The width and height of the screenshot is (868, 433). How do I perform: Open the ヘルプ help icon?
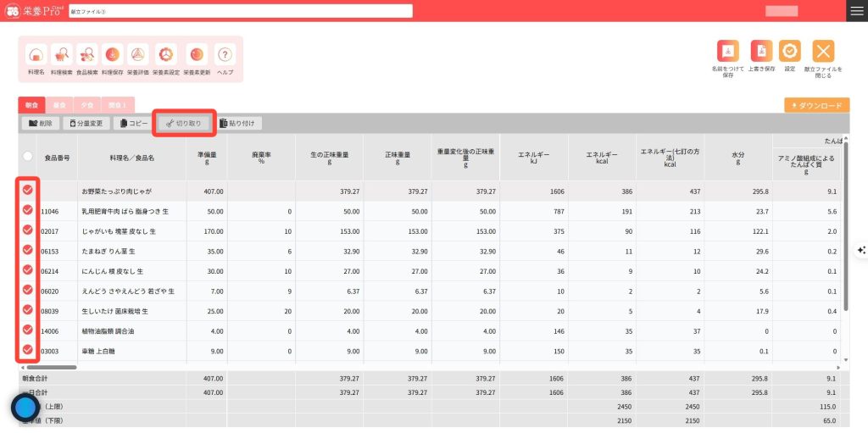[x=225, y=55]
